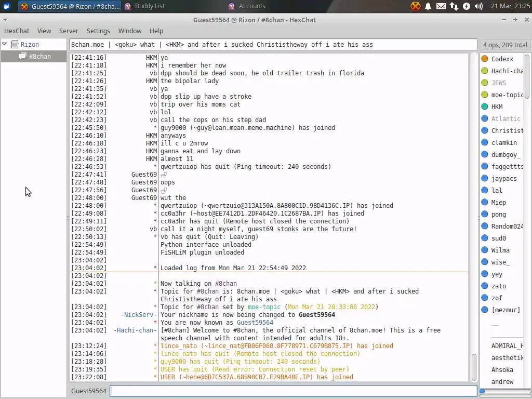Select user aesthetik in user list
The width and height of the screenshot is (532, 399).
click(x=507, y=357)
